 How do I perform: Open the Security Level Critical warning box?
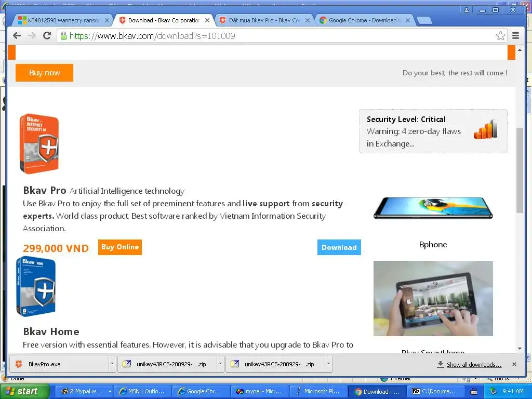[x=433, y=131]
